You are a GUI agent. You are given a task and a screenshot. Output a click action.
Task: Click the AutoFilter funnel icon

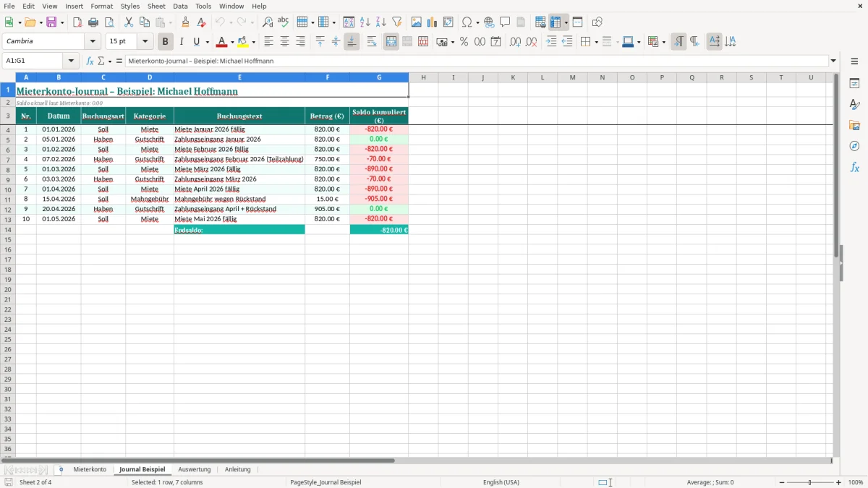coord(397,22)
